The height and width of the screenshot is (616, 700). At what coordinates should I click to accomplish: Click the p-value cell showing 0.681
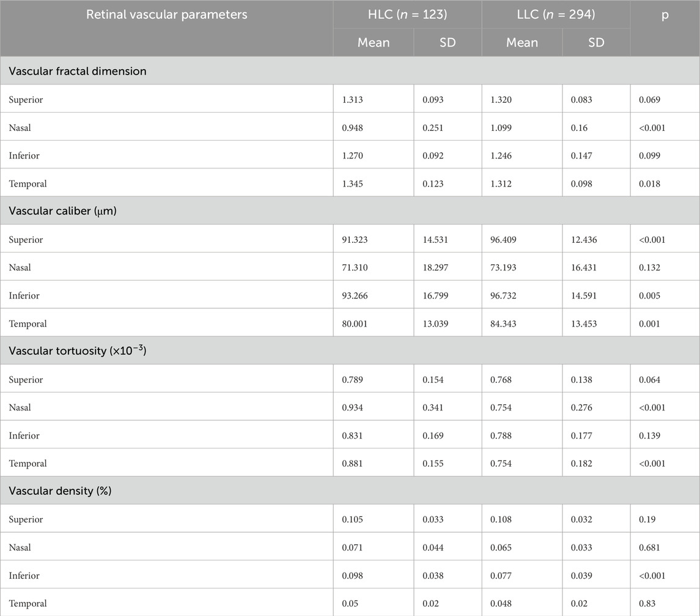pyautogui.click(x=649, y=547)
